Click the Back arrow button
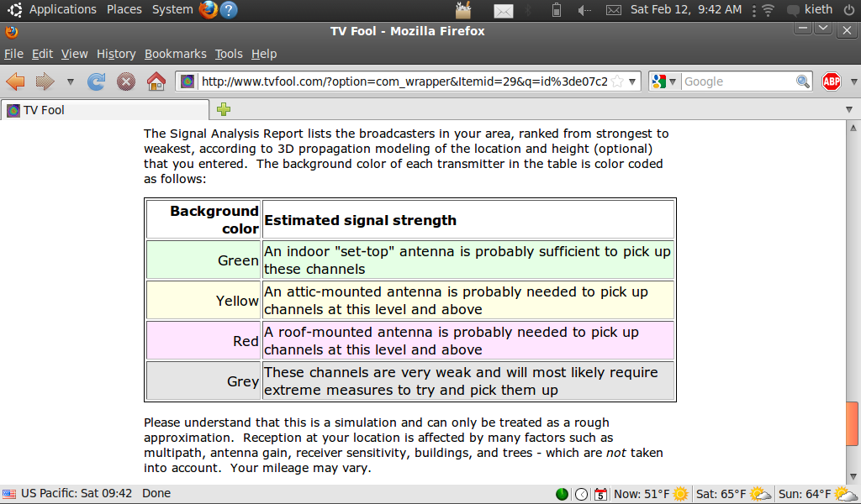 tap(15, 81)
